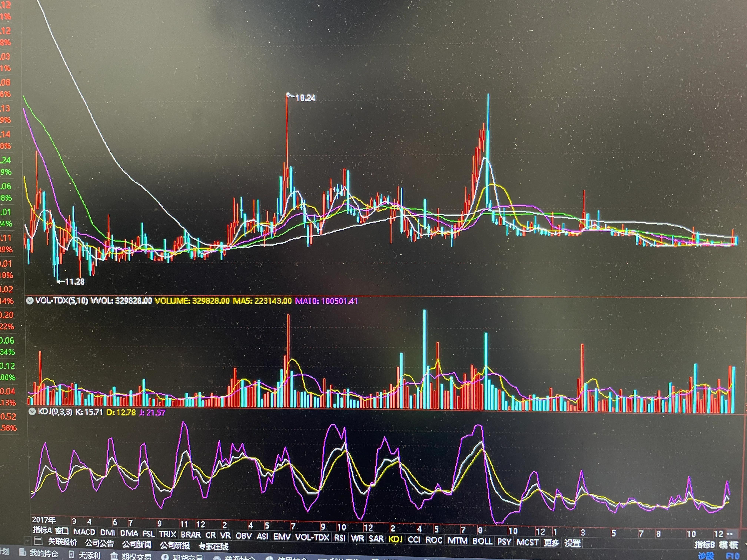Screen dimensions: 747x560
Task: Select the DMA indicator tab
Action: 129,533
